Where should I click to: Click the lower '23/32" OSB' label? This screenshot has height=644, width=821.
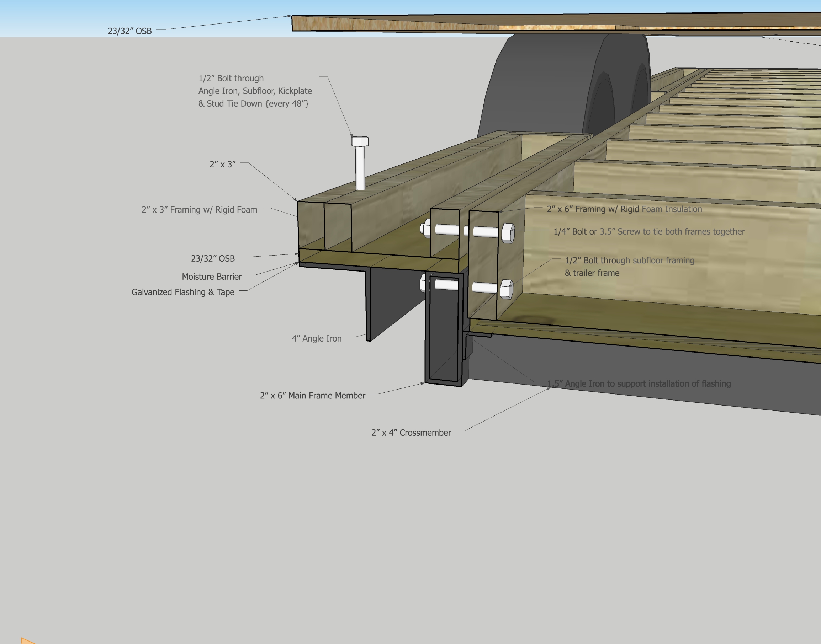click(x=212, y=259)
